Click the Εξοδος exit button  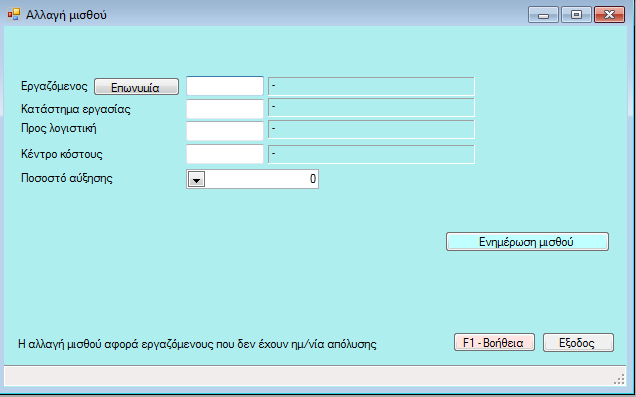point(578,343)
